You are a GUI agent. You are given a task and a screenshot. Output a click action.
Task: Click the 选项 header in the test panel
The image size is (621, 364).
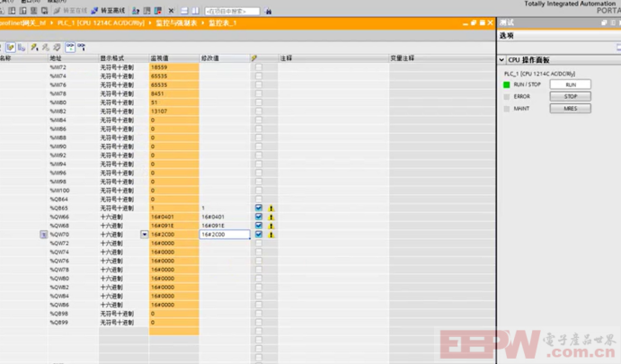click(507, 36)
